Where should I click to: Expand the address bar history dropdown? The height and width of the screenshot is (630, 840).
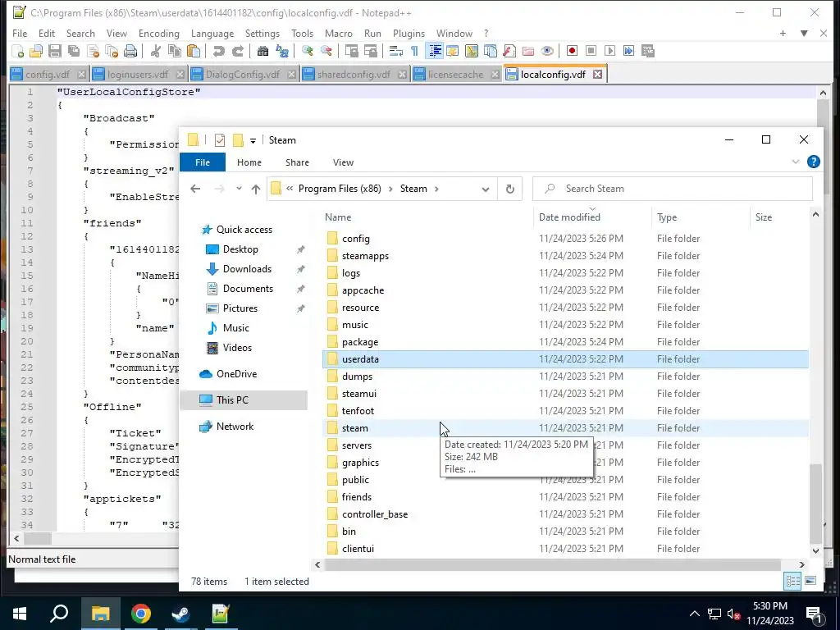[x=486, y=189]
